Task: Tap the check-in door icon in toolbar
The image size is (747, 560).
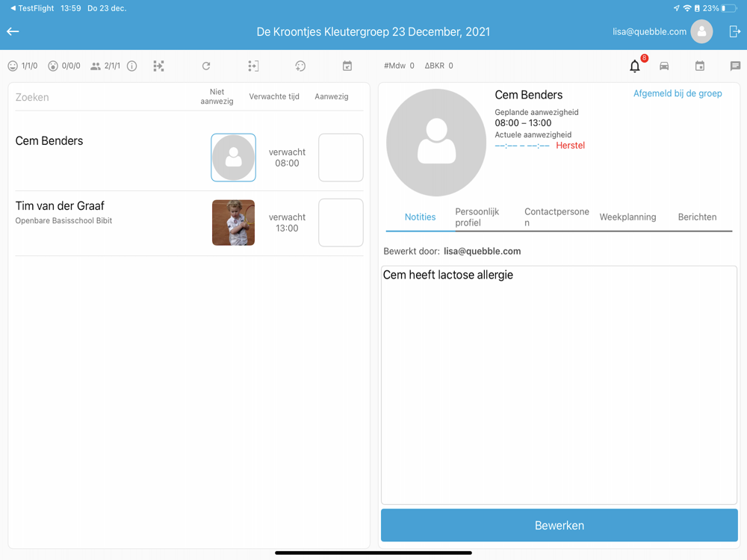Action: point(253,66)
